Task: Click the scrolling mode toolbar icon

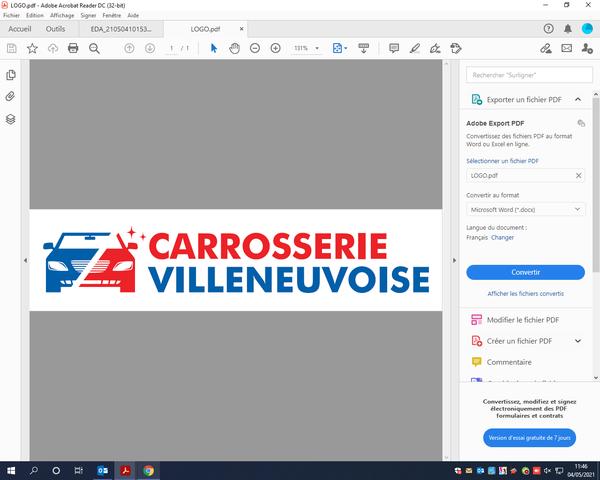Action: pos(364,48)
